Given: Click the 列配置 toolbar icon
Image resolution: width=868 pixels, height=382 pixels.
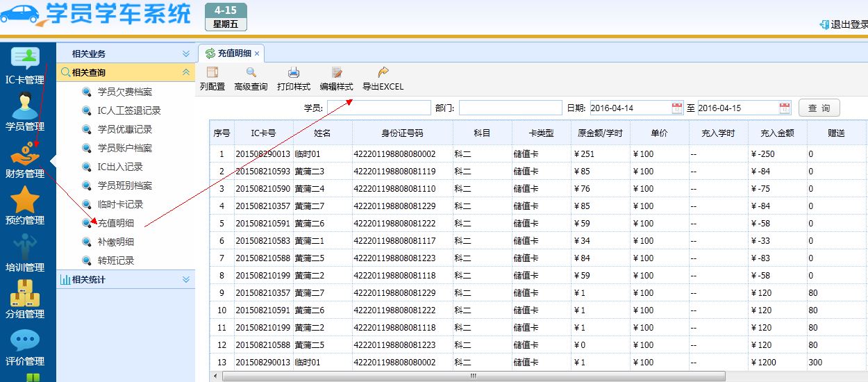Looking at the screenshot, I should click(212, 72).
